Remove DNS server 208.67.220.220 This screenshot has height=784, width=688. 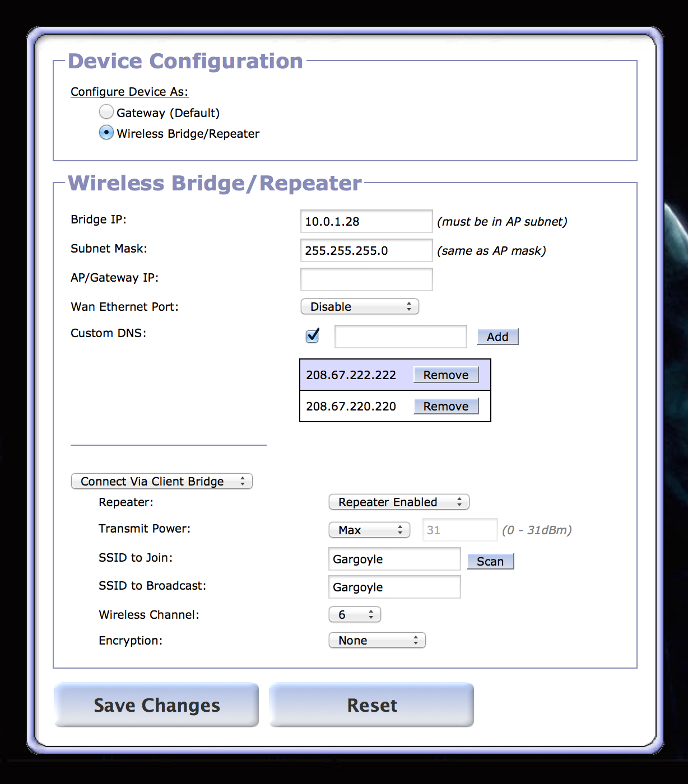point(446,406)
